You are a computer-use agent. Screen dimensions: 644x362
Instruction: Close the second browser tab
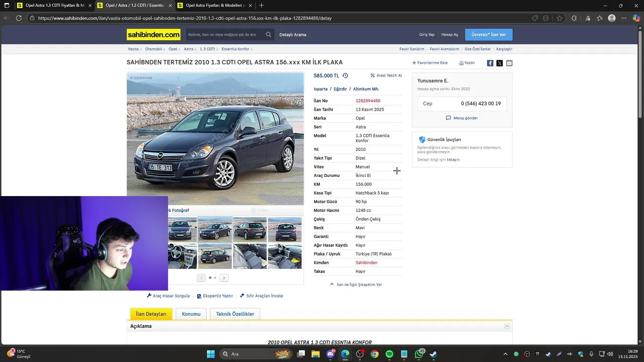point(170,6)
